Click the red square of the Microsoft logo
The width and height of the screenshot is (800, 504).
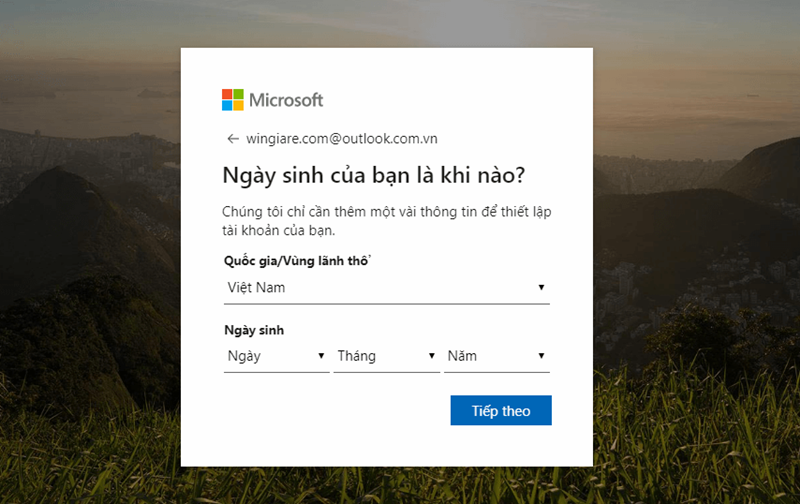pos(227,94)
